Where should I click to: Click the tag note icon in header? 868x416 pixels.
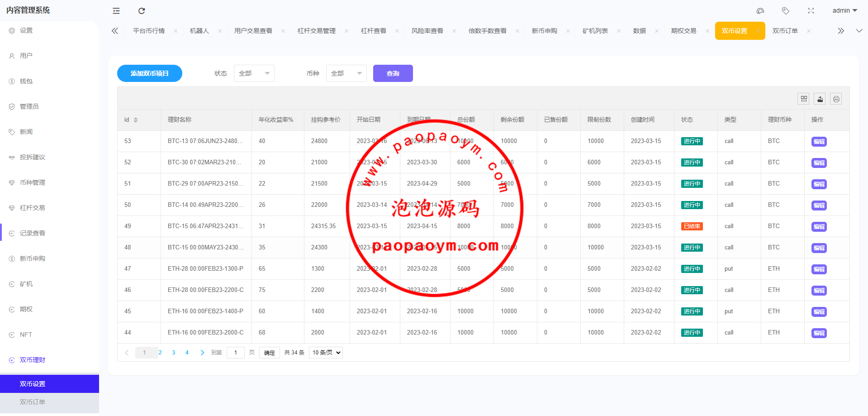click(x=786, y=11)
